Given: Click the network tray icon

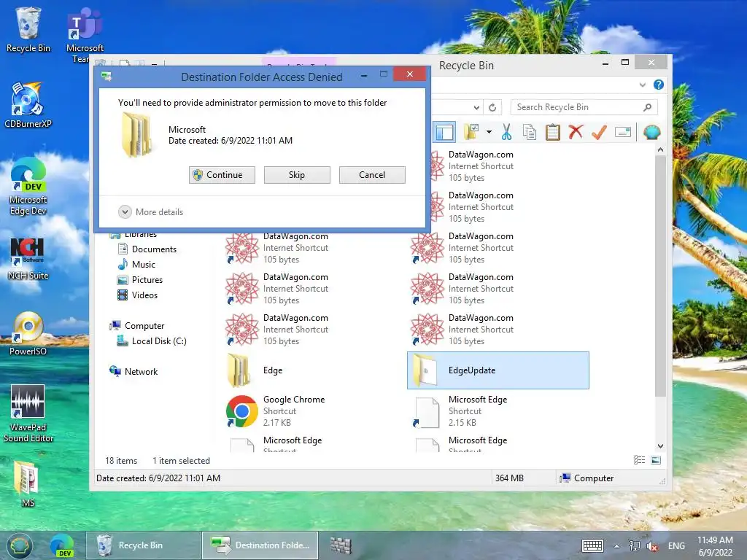Looking at the screenshot, I should pyautogui.click(x=634, y=545).
